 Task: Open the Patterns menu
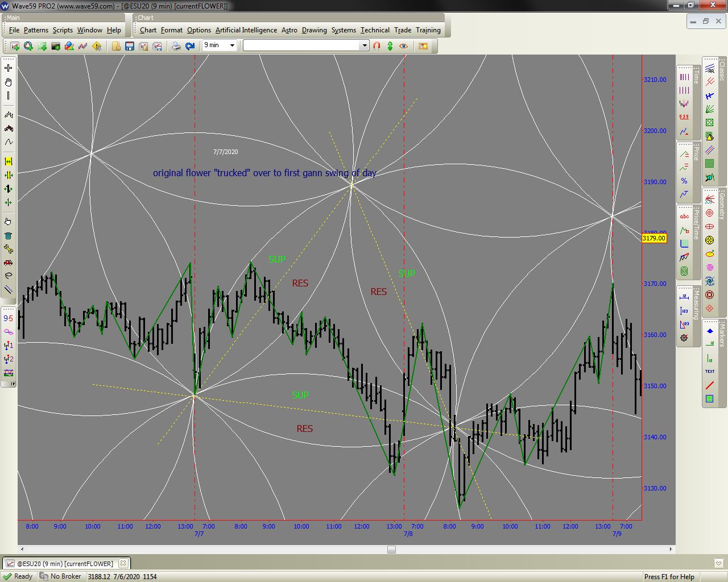(x=36, y=30)
